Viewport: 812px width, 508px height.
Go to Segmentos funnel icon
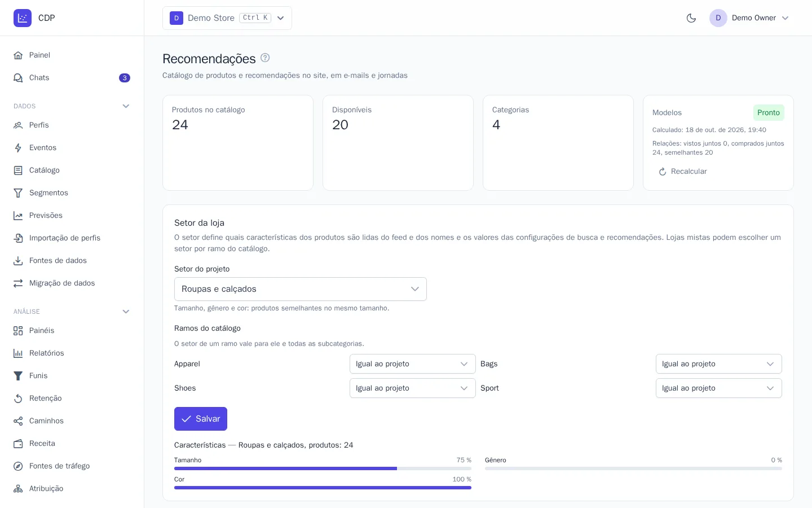[18, 193]
